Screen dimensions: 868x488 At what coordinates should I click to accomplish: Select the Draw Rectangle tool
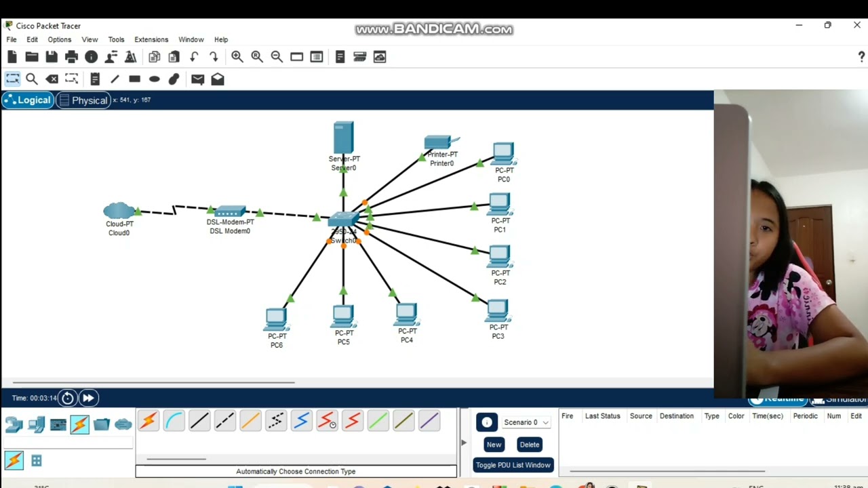(134, 79)
